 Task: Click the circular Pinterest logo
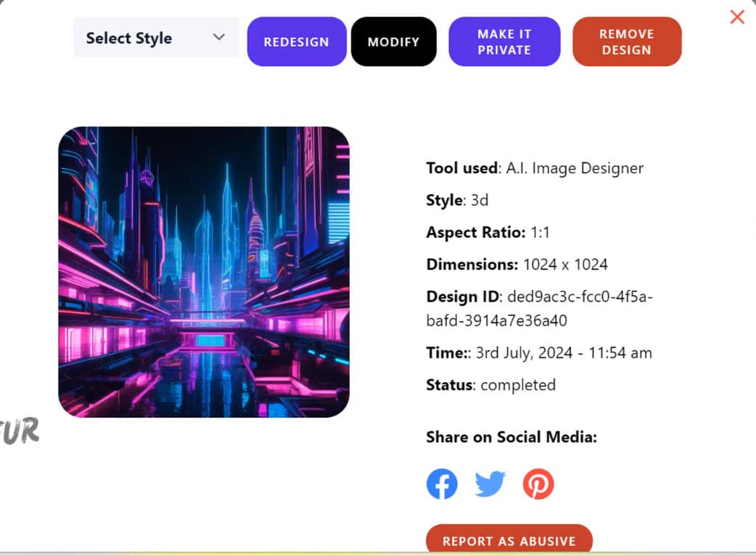[538, 484]
